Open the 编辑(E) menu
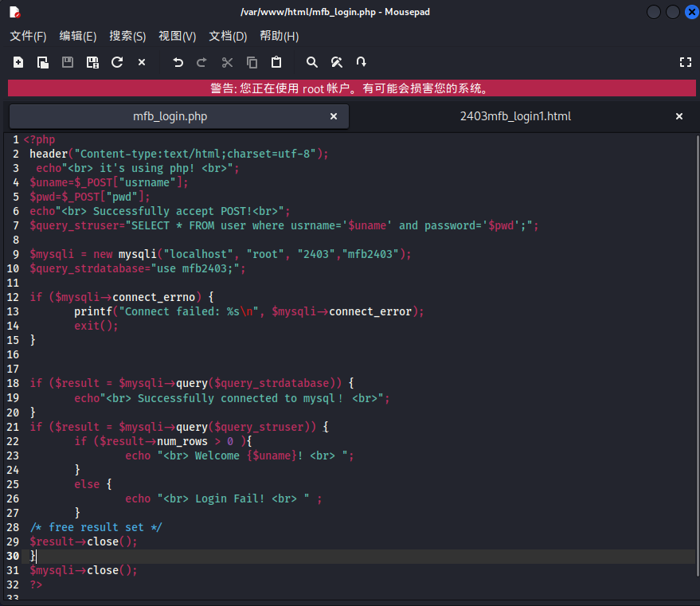 click(x=78, y=36)
